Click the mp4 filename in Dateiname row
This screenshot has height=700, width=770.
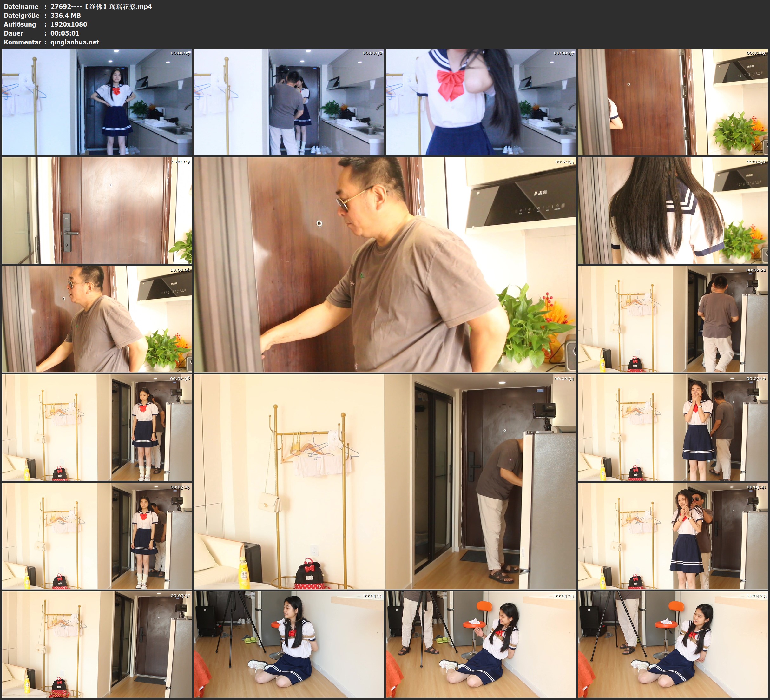[x=101, y=6]
